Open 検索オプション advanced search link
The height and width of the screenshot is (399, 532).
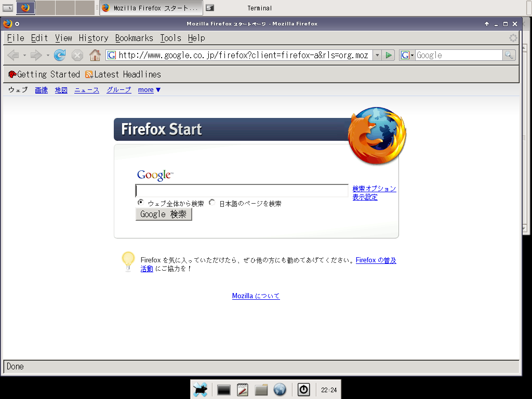pos(374,189)
